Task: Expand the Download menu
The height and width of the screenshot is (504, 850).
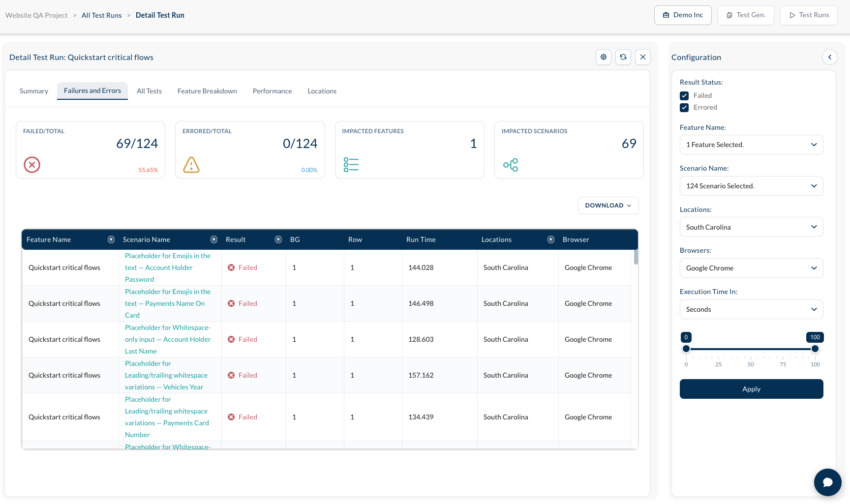Action: point(608,206)
